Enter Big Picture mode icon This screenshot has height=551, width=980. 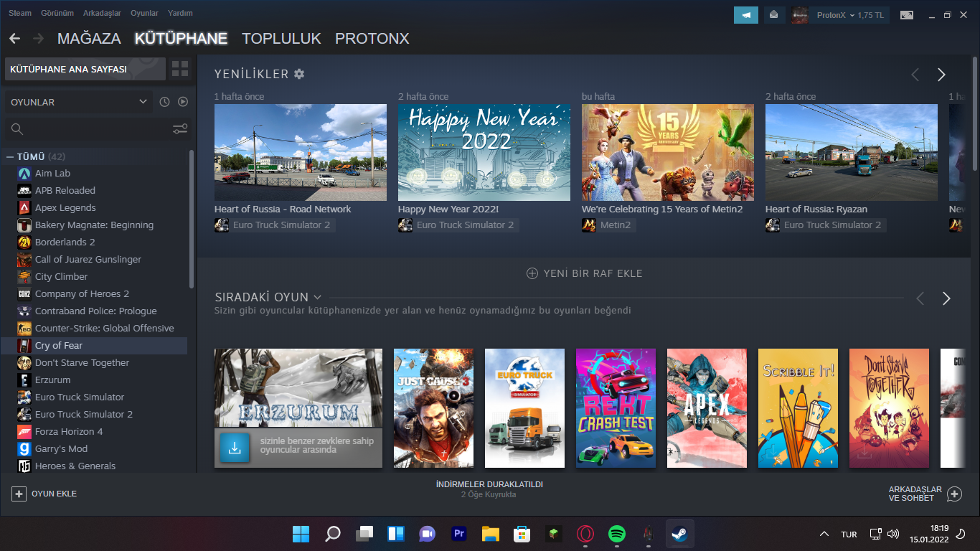[x=907, y=14]
